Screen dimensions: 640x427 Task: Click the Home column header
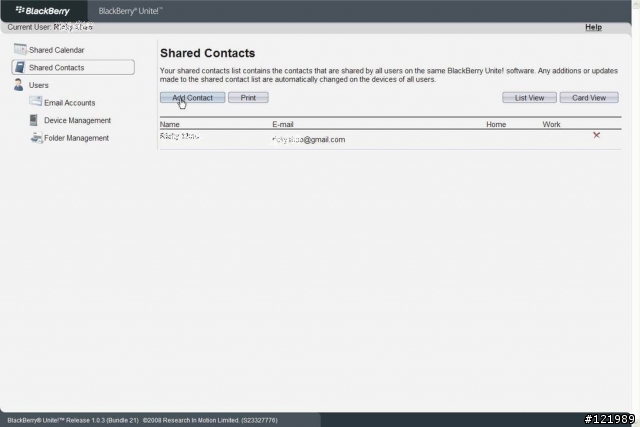[496, 124]
